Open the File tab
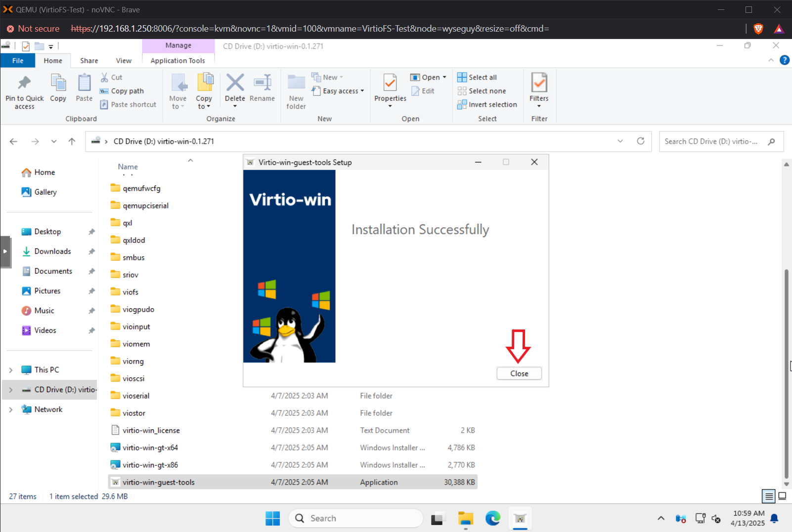Image resolution: width=792 pixels, height=532 pixels. [x=18, y=60]
